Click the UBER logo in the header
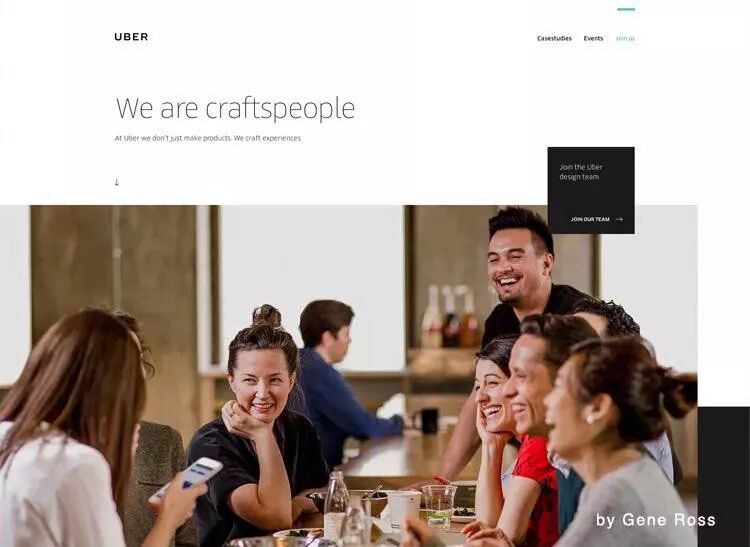 (x=131, y=37)
